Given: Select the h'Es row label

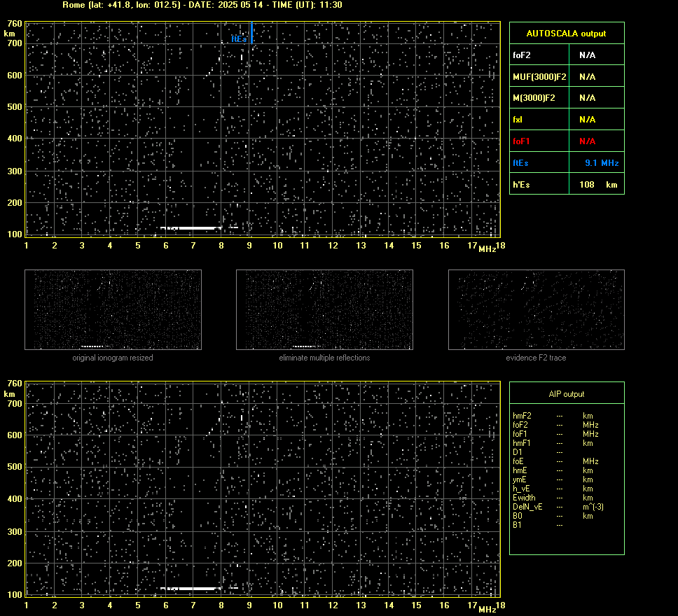Looking at the screenshot, I should 521,185.
